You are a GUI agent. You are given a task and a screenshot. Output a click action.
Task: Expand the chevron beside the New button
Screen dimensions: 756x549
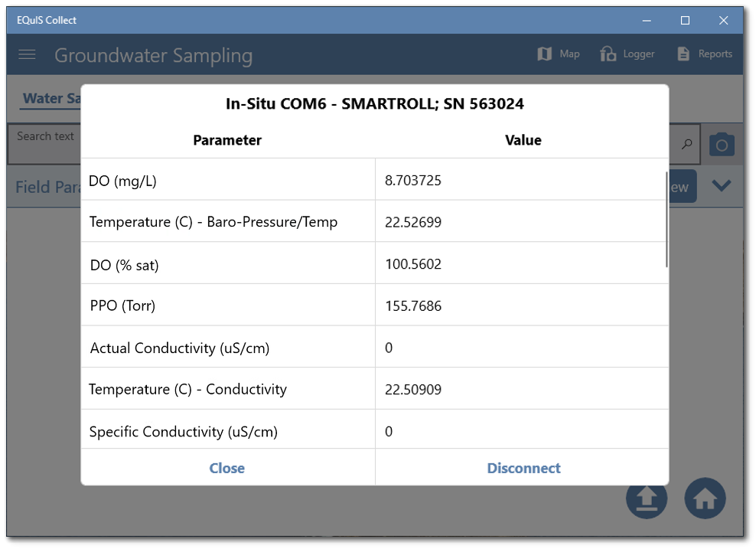(722, 185)
